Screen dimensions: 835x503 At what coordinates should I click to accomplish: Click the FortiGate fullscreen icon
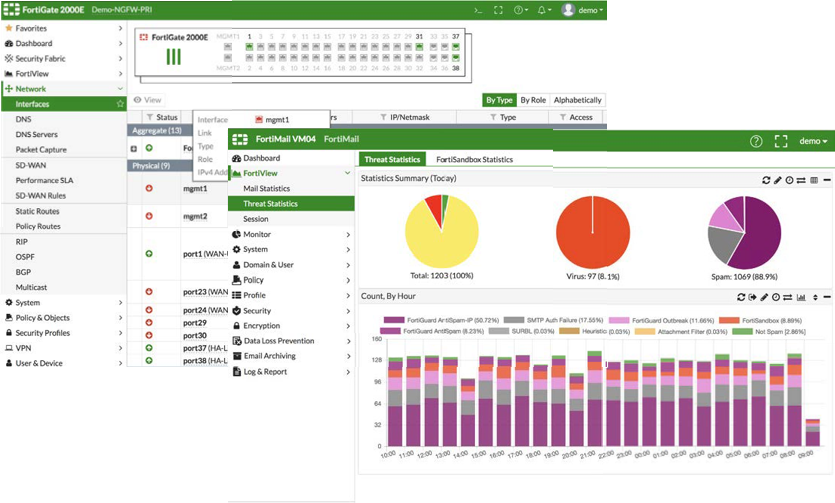(498, 10)
